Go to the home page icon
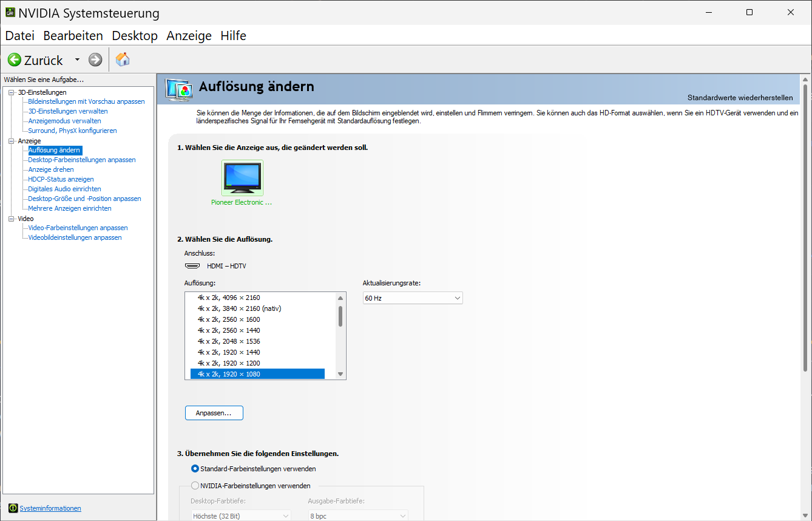Screen dimensions: 812x521 click(x=123, y=60)
